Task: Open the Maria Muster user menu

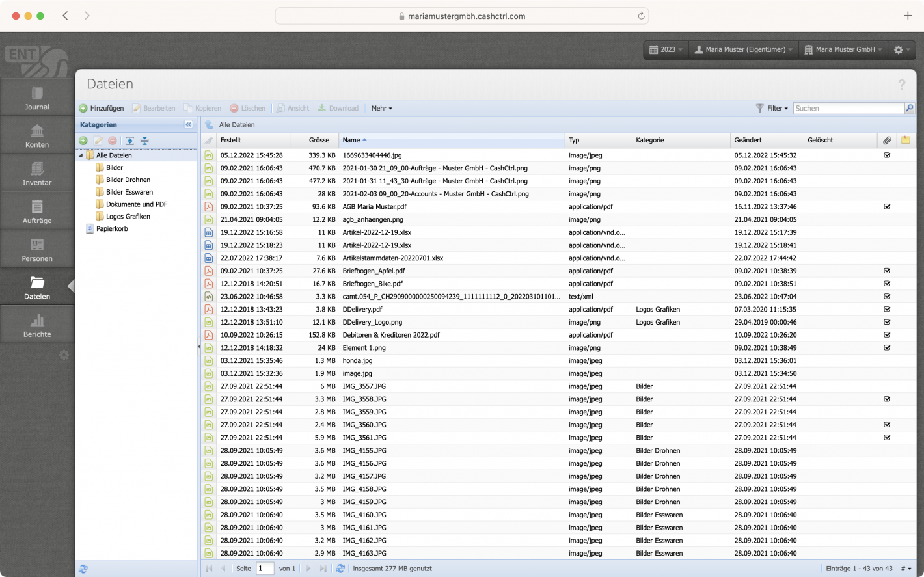Action: point(742,49)
